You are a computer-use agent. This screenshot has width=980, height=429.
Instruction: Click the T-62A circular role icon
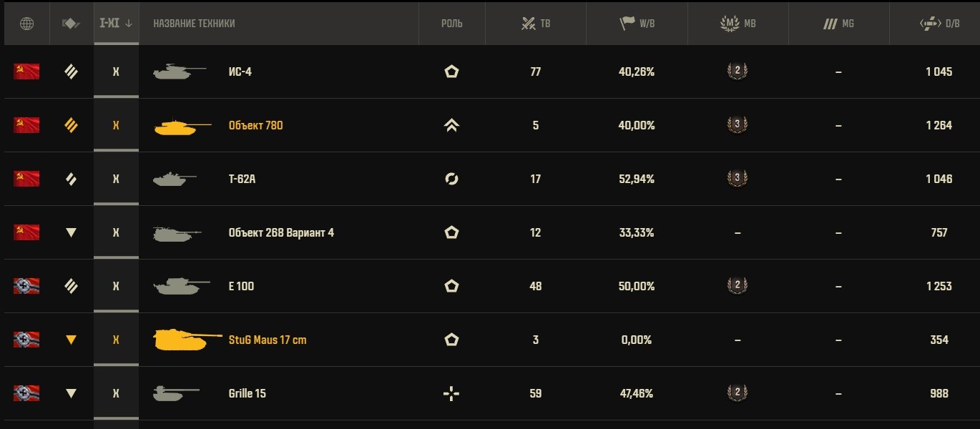point(451,179)
